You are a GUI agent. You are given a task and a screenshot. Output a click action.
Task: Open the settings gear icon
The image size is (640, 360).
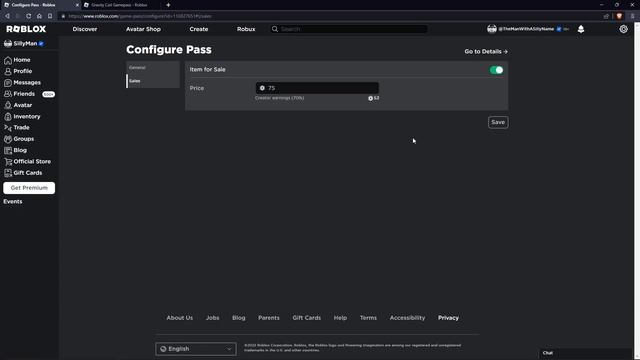(623, 29)
